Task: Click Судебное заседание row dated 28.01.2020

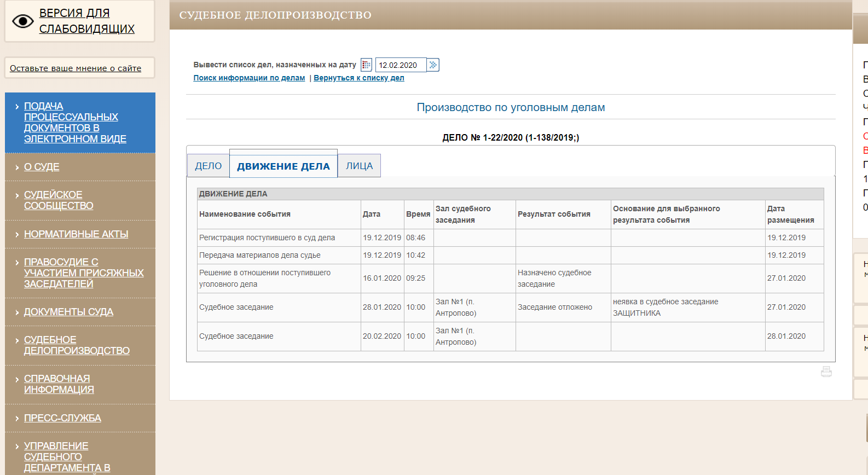Action: (510, 307)
